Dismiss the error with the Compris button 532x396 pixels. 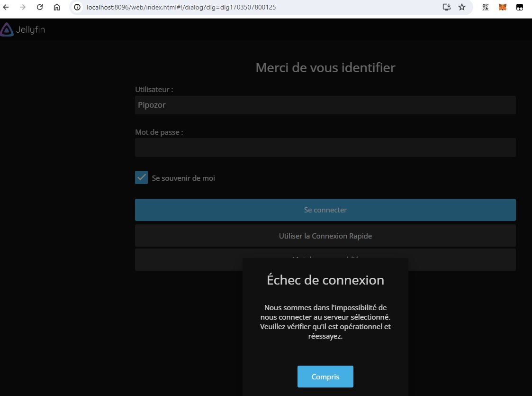pos(325,377)
